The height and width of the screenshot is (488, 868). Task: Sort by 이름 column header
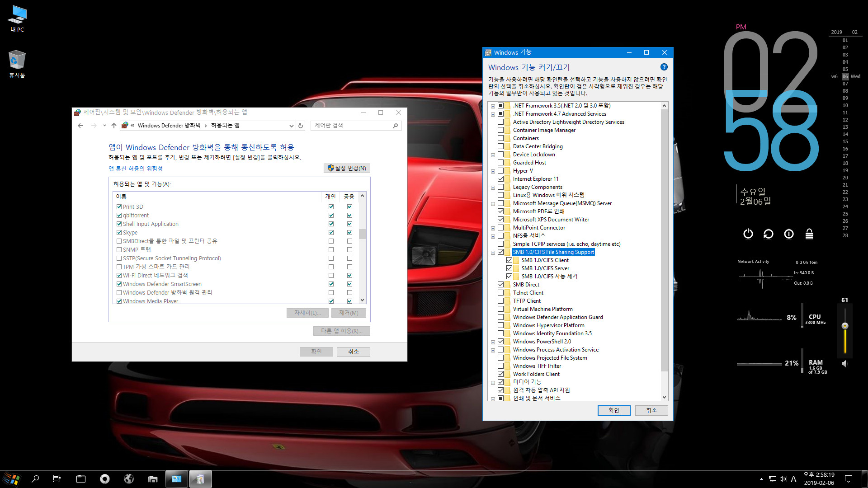217,197
